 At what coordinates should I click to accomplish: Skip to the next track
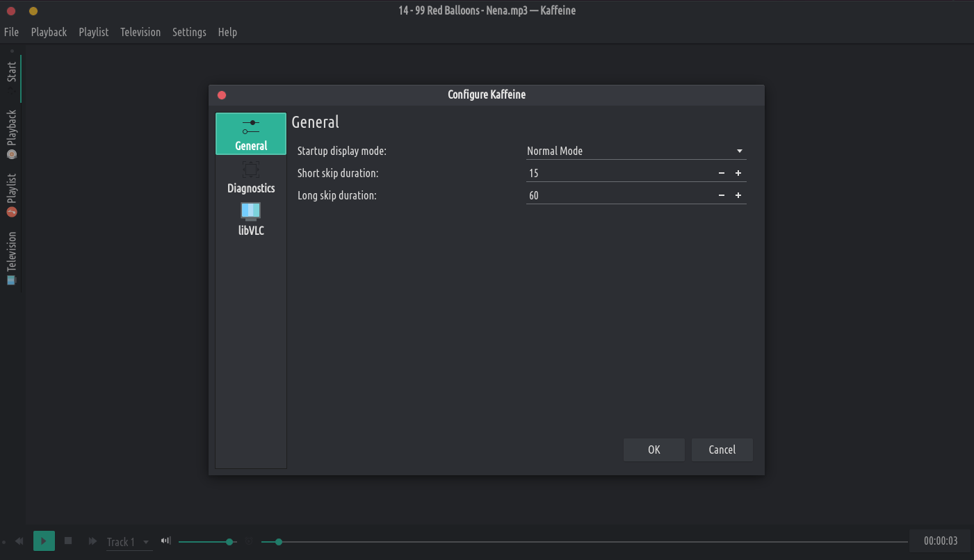click(92, 541)
